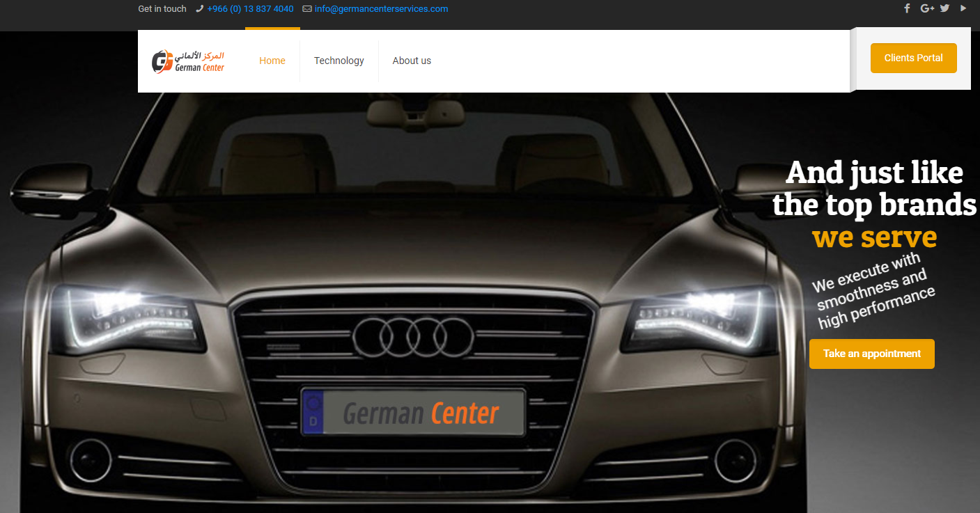This screenshot has height=513, width=980.
Task: Open the Technology menu item
Action: point(339,61)
